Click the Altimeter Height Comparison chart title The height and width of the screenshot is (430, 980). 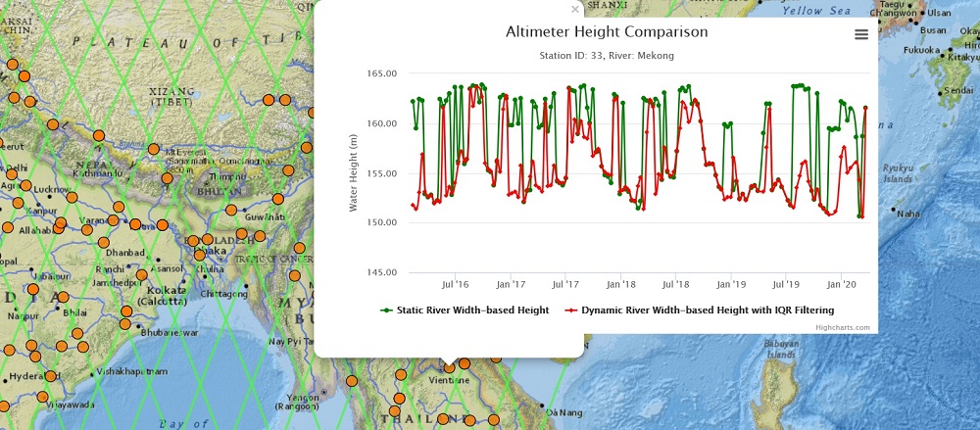coord(607,32)
